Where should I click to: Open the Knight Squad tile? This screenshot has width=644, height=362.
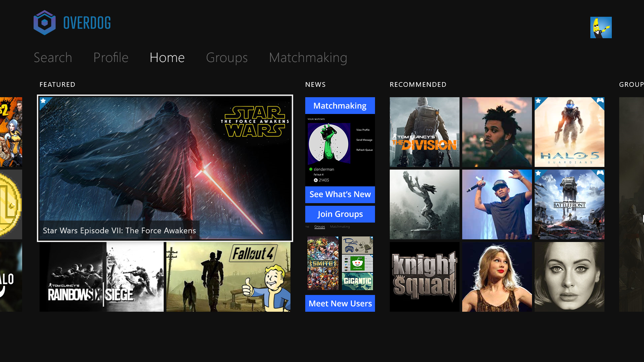[425, 277]
